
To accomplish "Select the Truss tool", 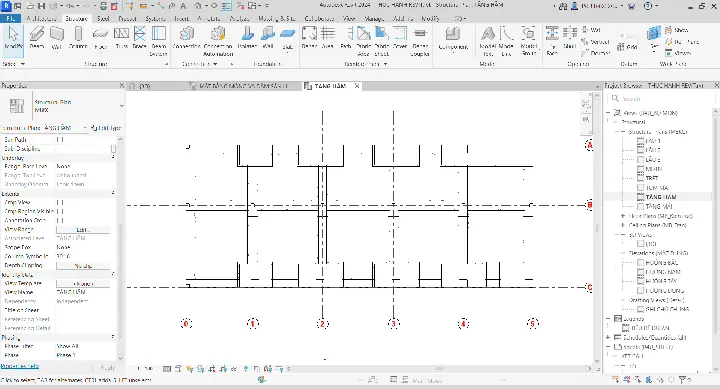I will [121, 38].
